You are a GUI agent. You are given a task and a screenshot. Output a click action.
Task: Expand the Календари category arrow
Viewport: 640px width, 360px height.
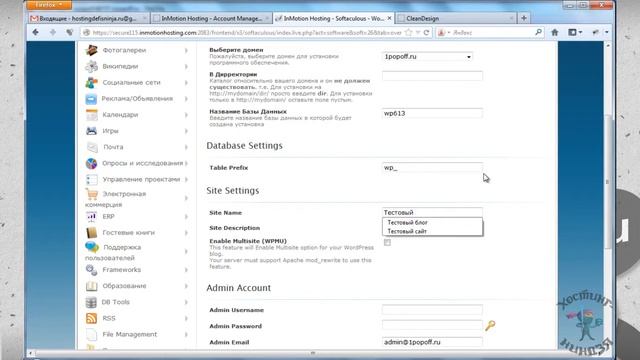[x=186, y=115]
